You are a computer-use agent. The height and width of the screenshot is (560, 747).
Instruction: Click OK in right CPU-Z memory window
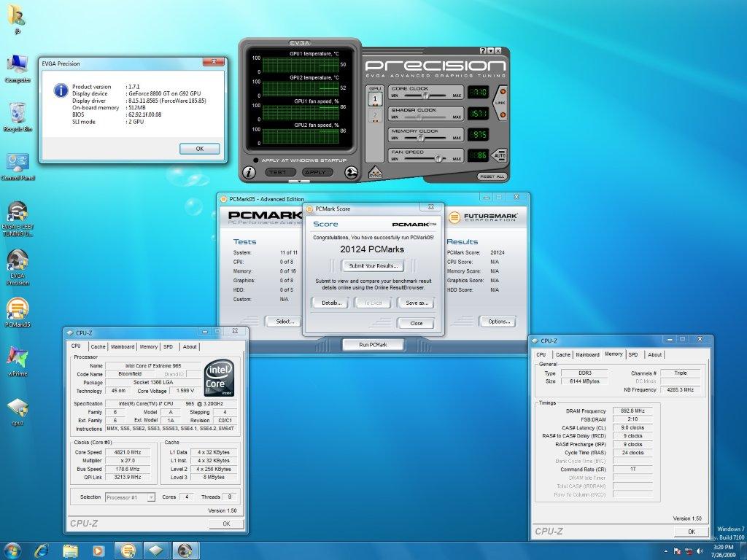pyautogui.click(x=692, y=532)
